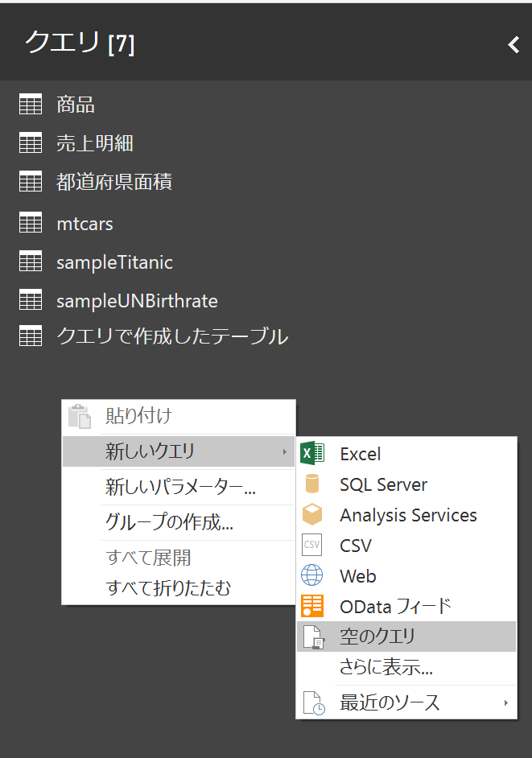Viewport: 532px width, 758px height.
Task: Select the 売上明細 query
Action: point(95,144)
